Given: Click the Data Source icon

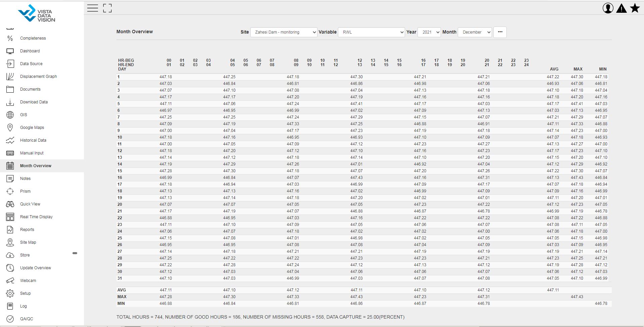Looking at the screenshot, I should pos(10,64).
